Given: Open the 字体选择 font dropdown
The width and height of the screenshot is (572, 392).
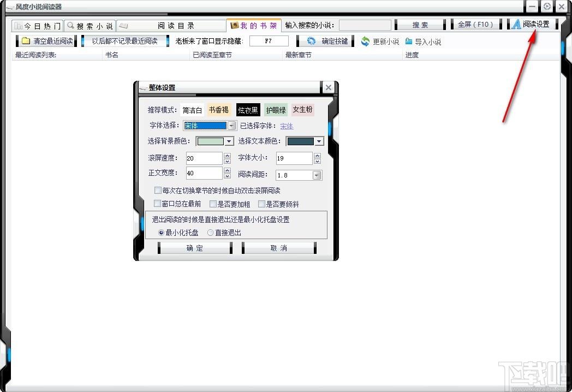Looking at the screenshot, I should point(231,126).
